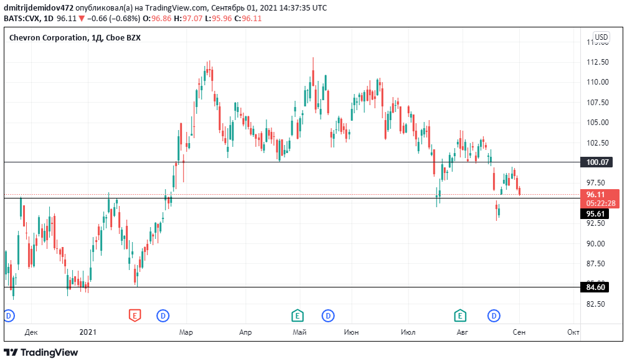Click the 92.50 price axis label
Screen dimensions: 627x364
pyautogui.click(x=595, y=223)
